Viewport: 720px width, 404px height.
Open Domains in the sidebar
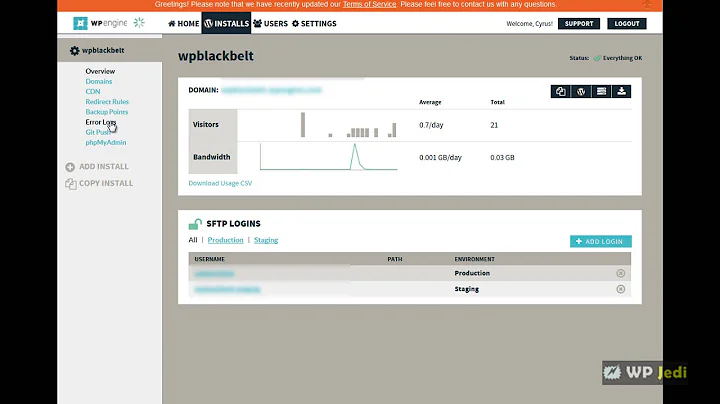99,81
